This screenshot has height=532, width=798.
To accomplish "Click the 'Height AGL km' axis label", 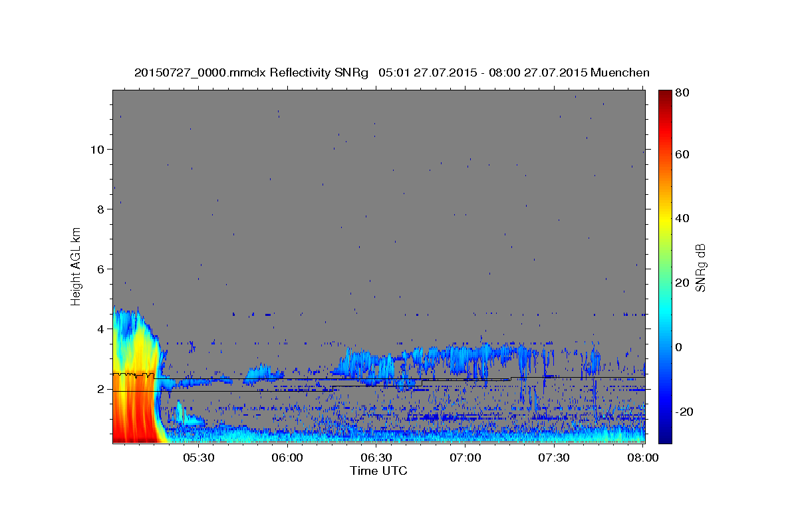I will (76, 265).
